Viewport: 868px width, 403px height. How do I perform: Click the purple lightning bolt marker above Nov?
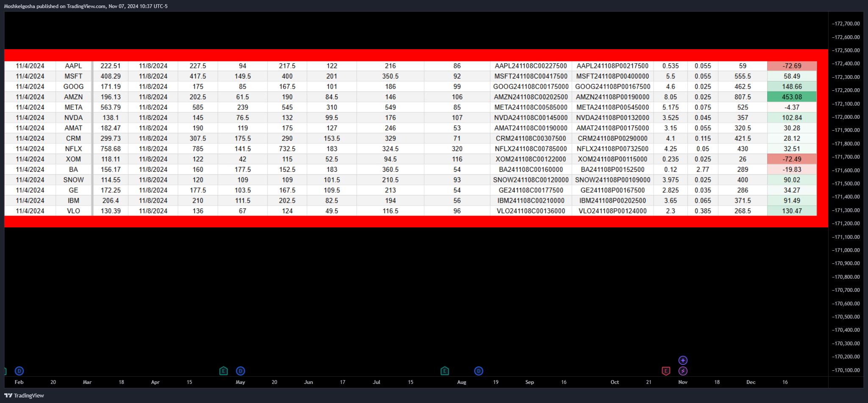tap(683, 371)
